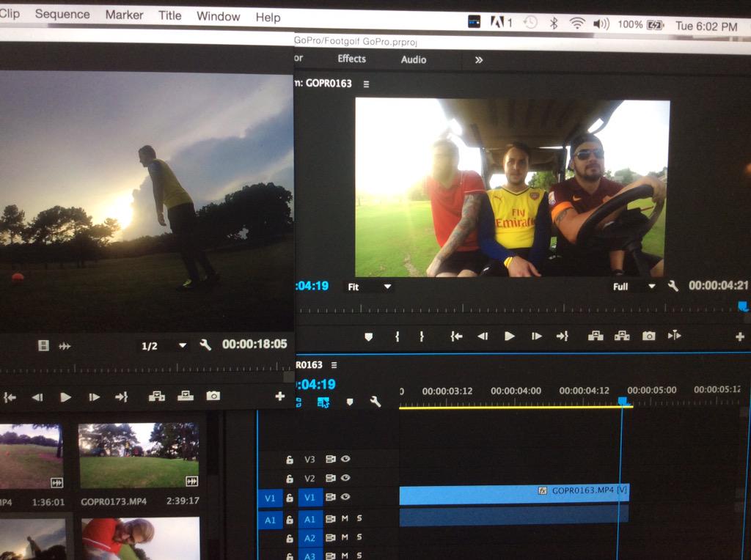Viewport: 751px width, 560px height.
Task: Open the timeline panel menu beside R0163
Action: click(x=334, y=365)
